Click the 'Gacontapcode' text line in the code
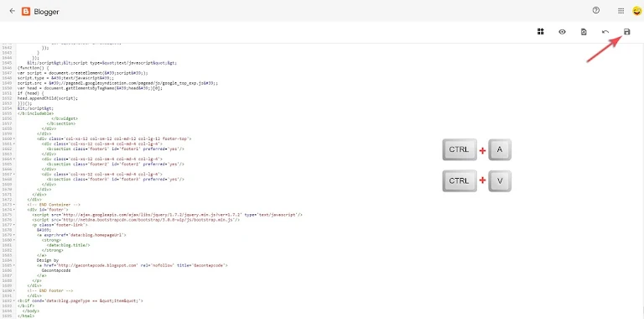 pos(56,270)
